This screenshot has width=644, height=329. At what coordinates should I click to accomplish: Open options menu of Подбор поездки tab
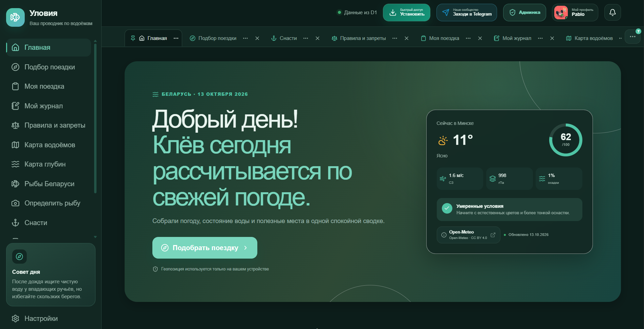pyautogui.click(x=245, y=38)
